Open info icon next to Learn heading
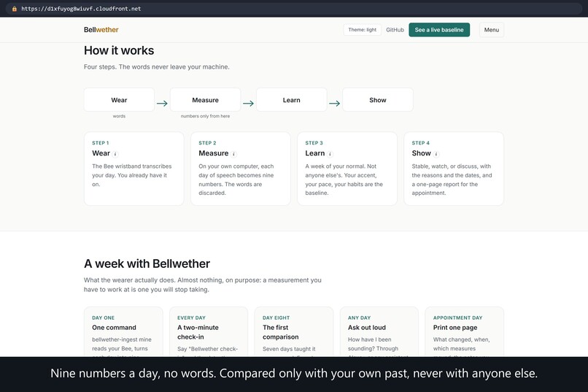This screenshot has height=392, width=588. pyautogui.click(x=330, y=154)
